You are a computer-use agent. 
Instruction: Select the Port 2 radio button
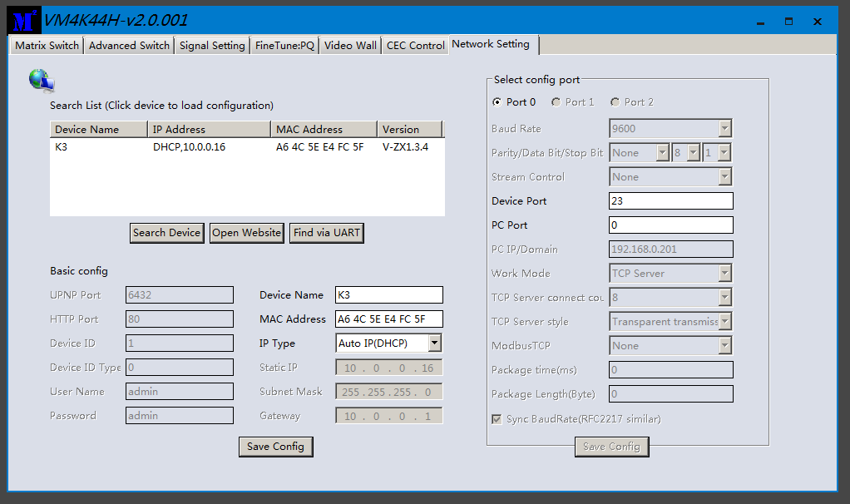click(615, 102)
